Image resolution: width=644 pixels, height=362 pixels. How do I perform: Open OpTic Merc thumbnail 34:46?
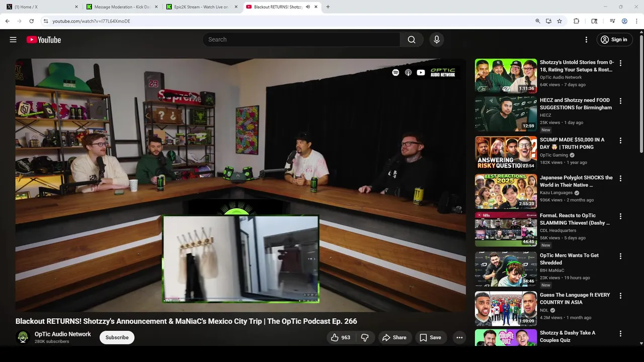506,268
